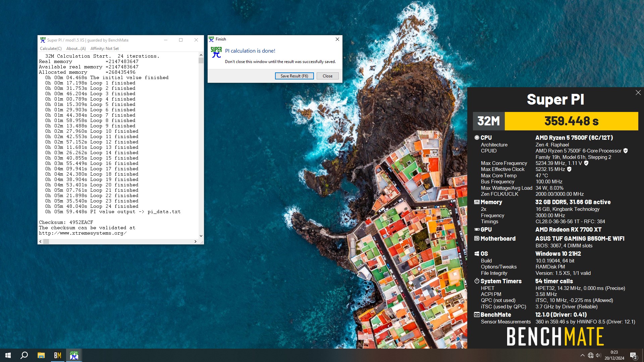The image size is (644, 362).
Task: Click ASUS TUF GAMING B650M-E WIFI text
Action: click(580, 239)
